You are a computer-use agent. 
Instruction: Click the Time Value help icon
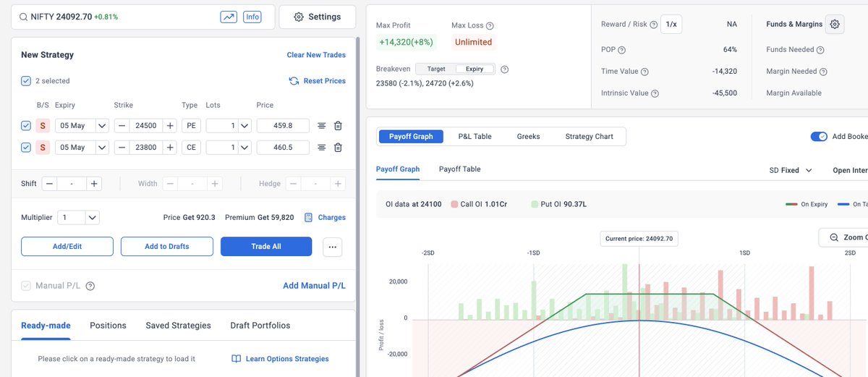click(x=644, y=72)
